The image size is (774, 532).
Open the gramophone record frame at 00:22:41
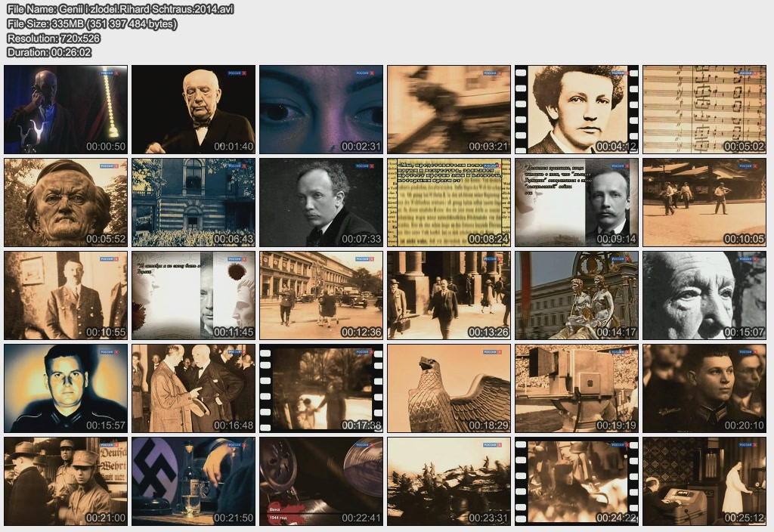321,481
